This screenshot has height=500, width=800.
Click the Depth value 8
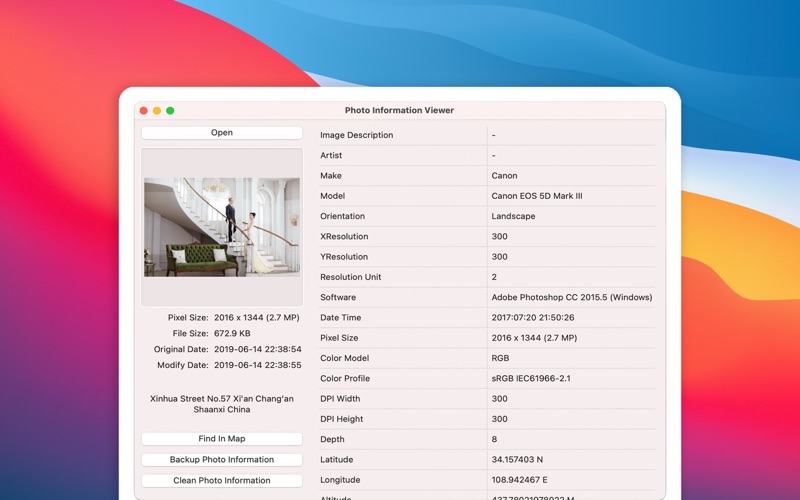click(x=494, y=439)
